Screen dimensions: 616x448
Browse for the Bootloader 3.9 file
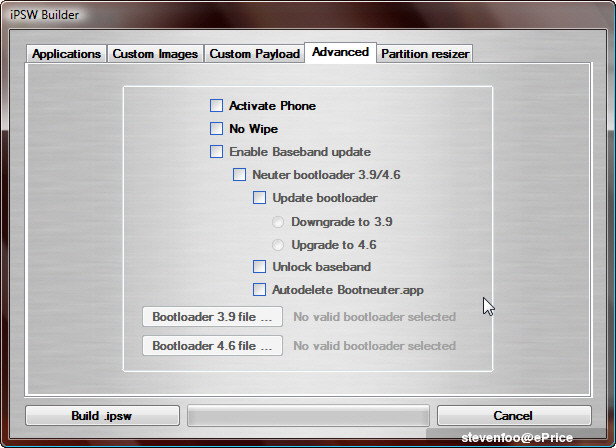[x=213, y=317]
